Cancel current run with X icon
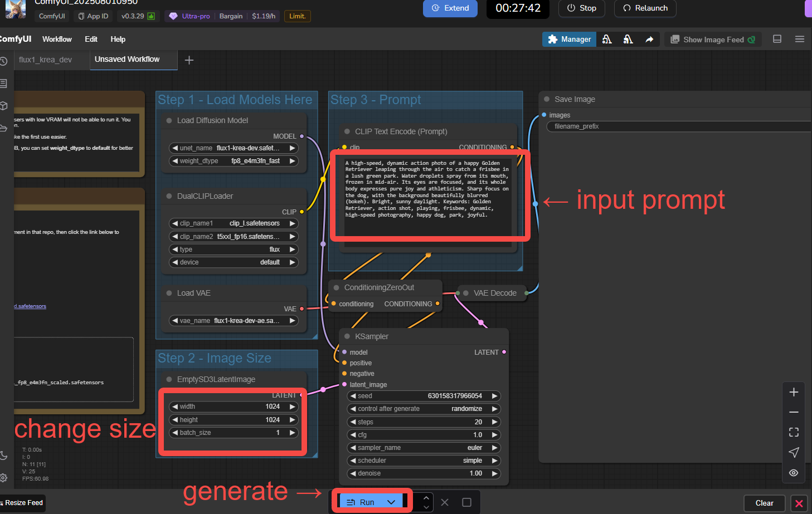812x514 pixels. pyautogui.click(x=445, y=502)
